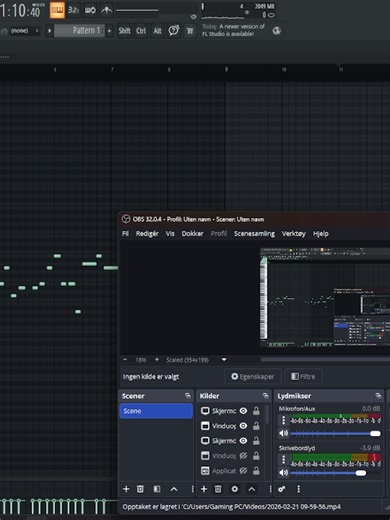Open Skrivebordlyd channel options dots

[284, 459]
